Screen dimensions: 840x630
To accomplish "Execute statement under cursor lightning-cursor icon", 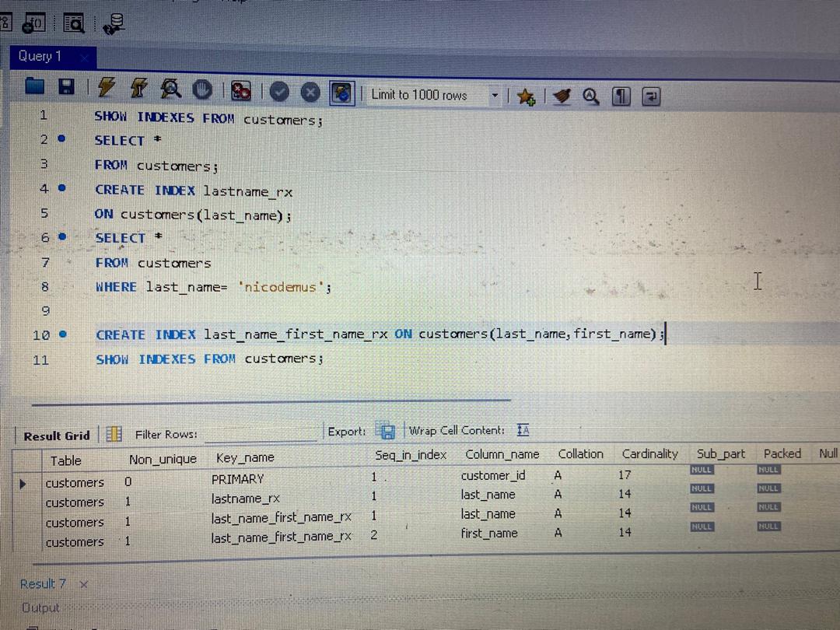I will (138, 89).
